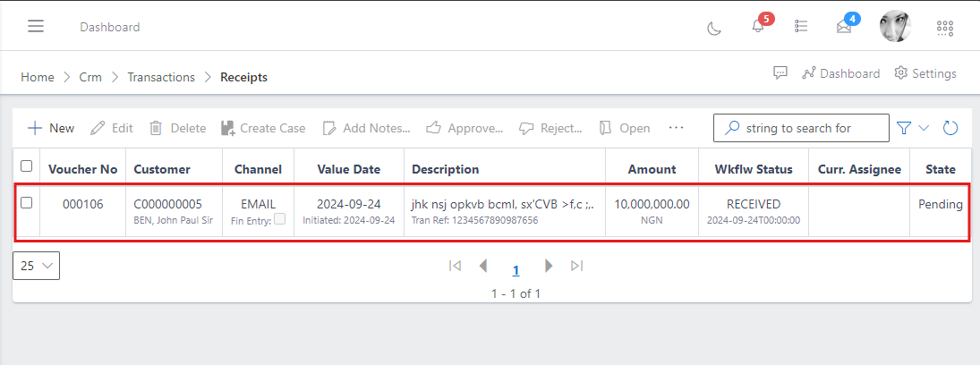
Task: Open the chat comments icon
Action: 780,73
